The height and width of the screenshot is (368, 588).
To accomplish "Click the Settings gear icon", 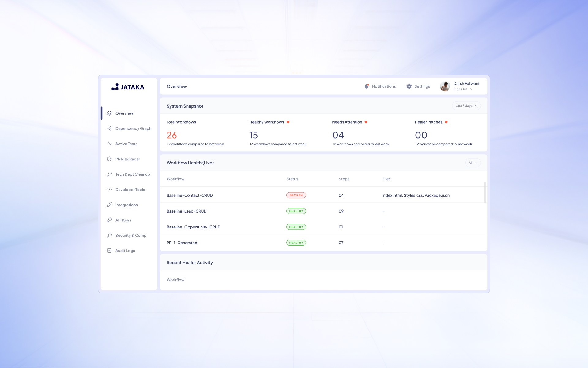I will 409,86.
